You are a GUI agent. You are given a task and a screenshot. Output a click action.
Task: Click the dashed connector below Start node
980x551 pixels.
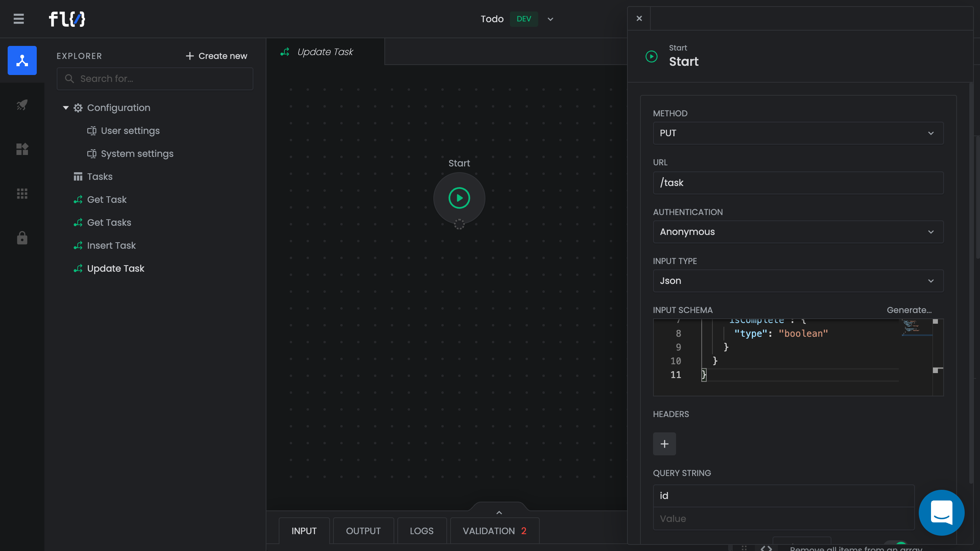pyautogui.click(x=459, y=224)
